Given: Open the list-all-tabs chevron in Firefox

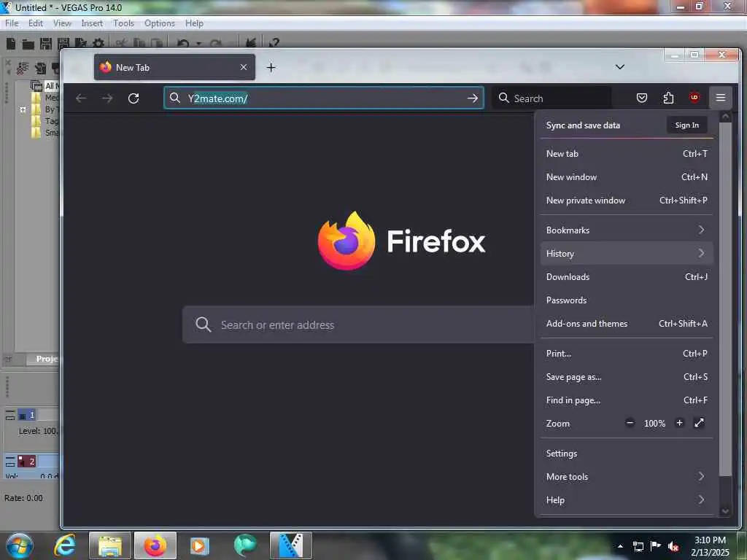Looking at the screenshot, I should (620, 66).
